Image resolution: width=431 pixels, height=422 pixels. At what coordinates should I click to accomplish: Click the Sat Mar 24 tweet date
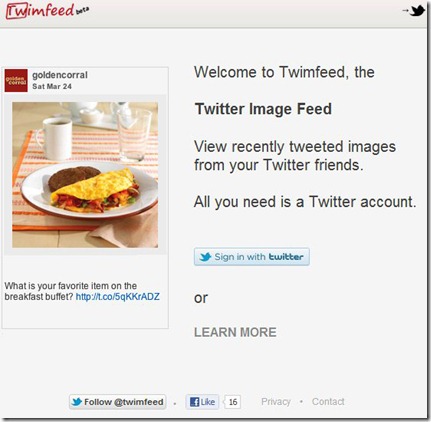52,86
